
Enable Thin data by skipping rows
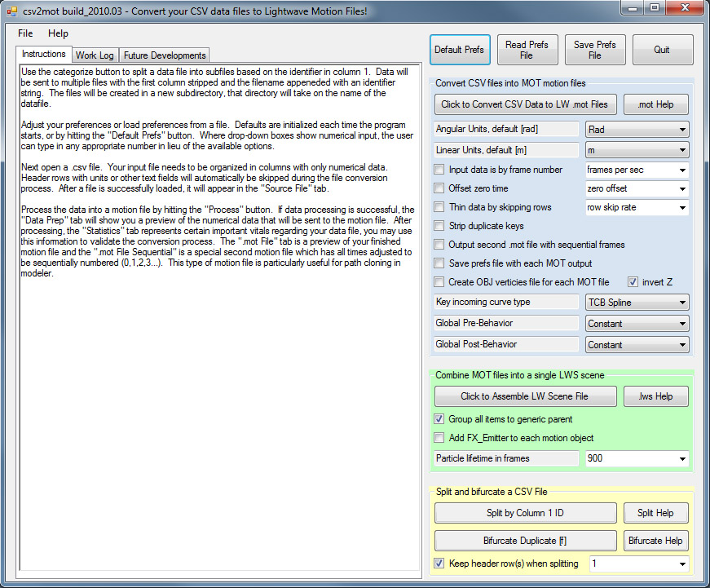tap(439, 207)
